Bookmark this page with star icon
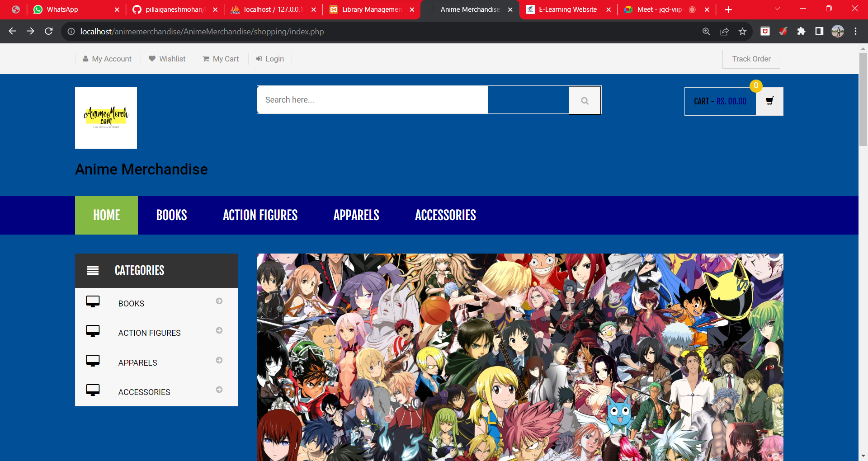868x461 pixels. point(742,31)
